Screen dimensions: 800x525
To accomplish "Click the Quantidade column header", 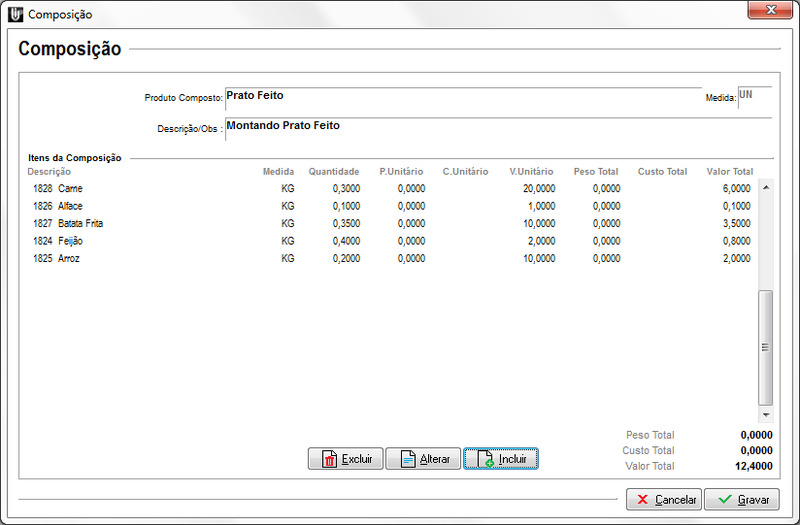I will [x=333, y=172].
